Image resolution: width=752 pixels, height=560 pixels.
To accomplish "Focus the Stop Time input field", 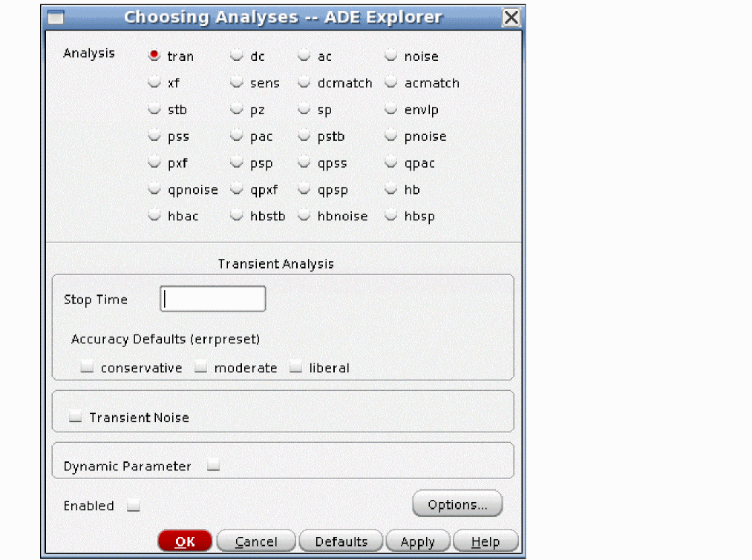I will 213,299.
